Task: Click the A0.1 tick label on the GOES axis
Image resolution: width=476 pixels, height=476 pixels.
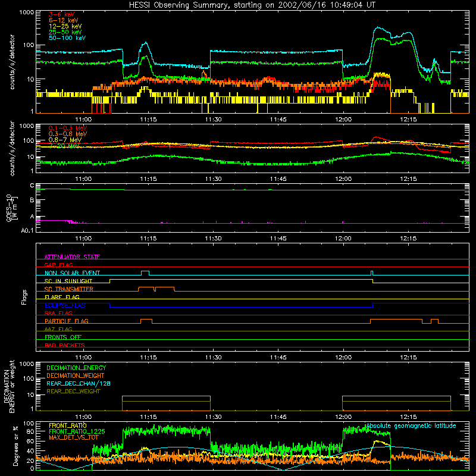Action: 27,230
